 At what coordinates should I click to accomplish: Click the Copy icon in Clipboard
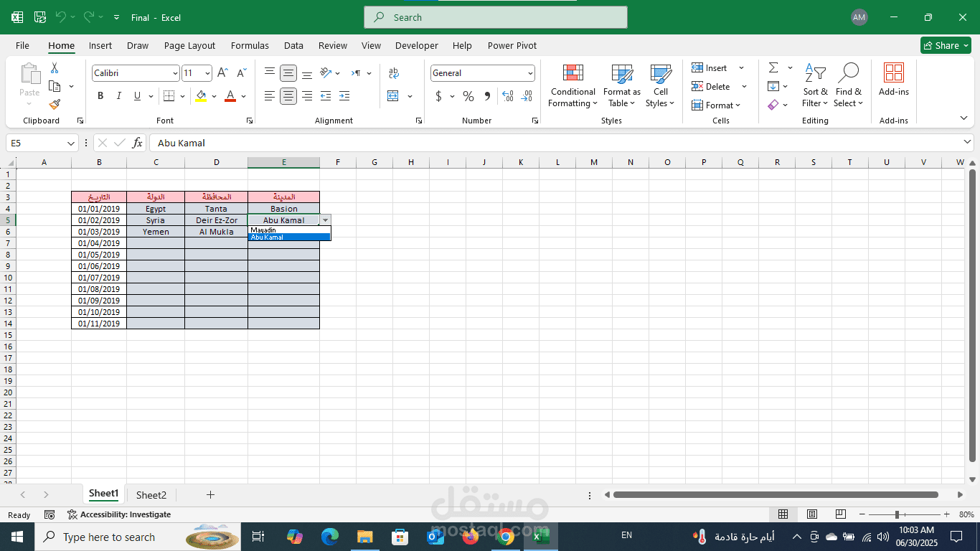[55, 86]
